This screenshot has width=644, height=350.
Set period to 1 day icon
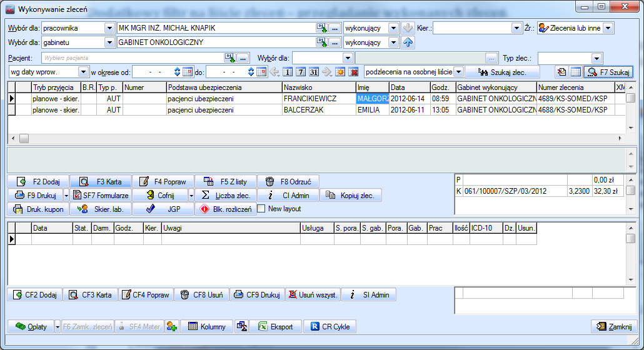[288, 72]
